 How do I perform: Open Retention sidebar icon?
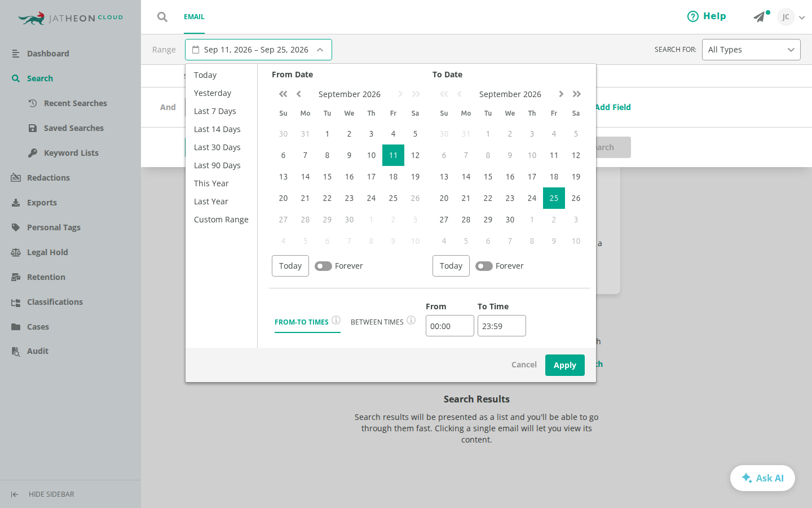[x=16, y=277]
